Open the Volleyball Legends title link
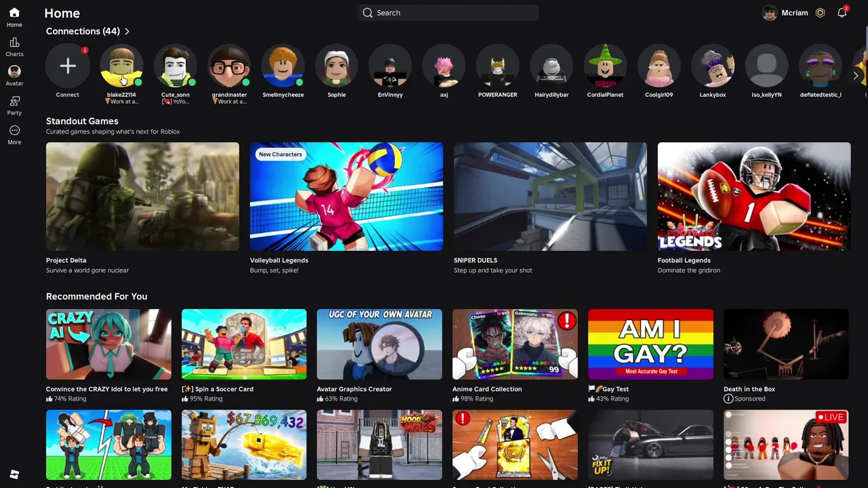Image resolution: width=868 pixels, height=488 pixels. (279, 260)
